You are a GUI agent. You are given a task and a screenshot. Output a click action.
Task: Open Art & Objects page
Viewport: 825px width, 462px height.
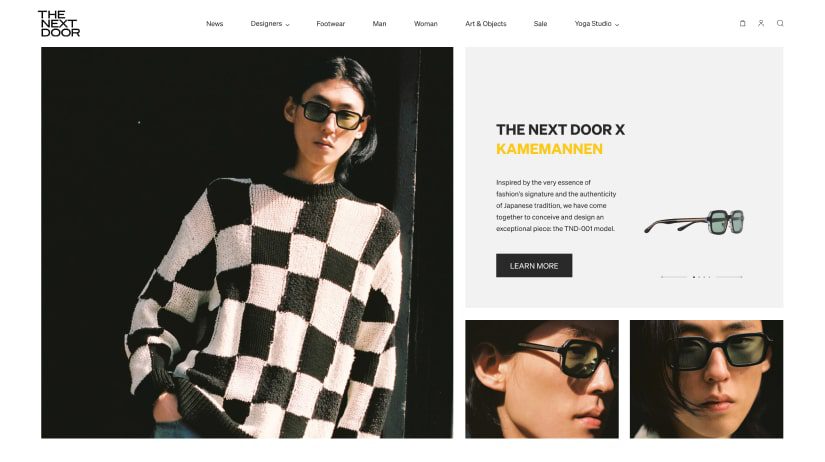click(486, 24)
